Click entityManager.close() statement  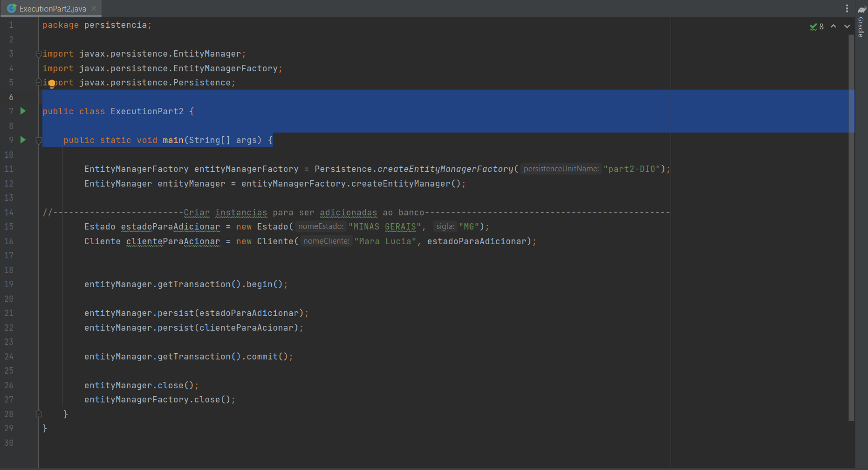(x=141, y=385)
